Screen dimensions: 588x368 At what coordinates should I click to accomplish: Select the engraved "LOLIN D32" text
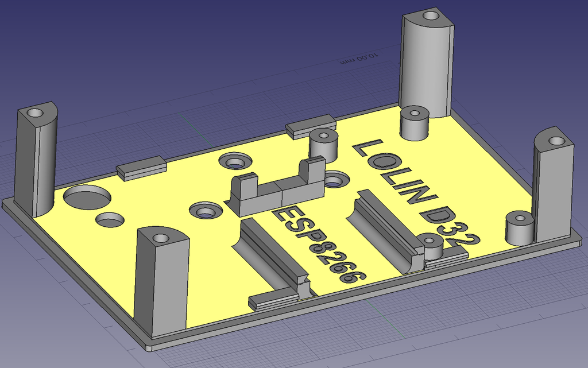tap(416, 192)
